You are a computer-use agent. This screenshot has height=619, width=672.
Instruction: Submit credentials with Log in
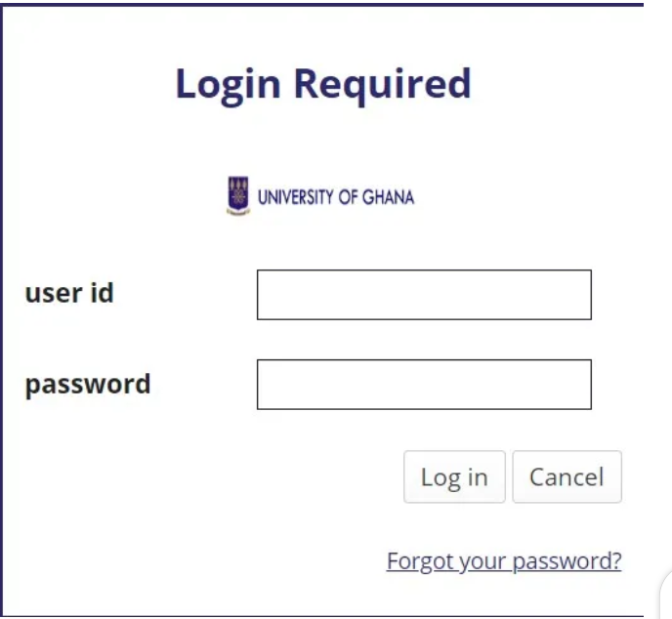pyautogui.click(x=454, y=476)
